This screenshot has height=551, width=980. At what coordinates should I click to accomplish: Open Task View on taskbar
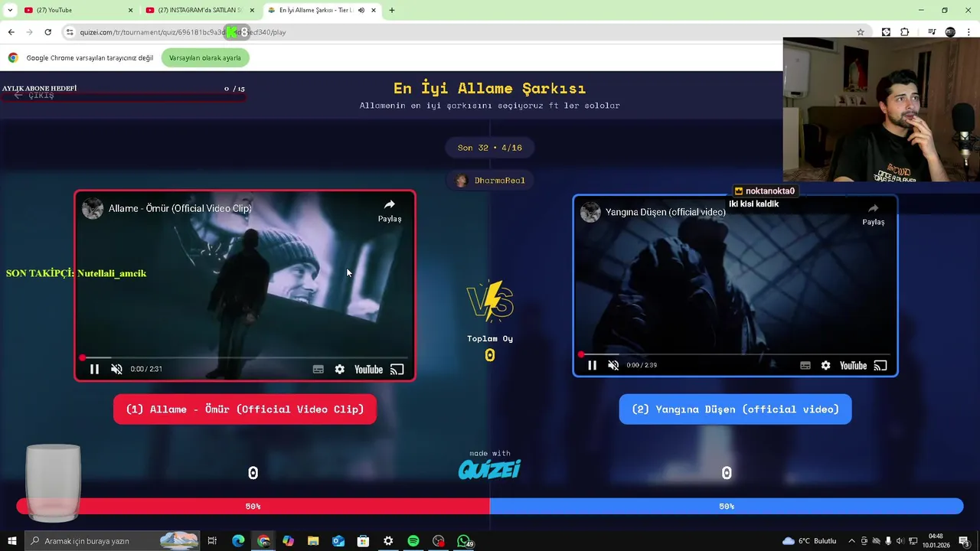pos(212,541)
